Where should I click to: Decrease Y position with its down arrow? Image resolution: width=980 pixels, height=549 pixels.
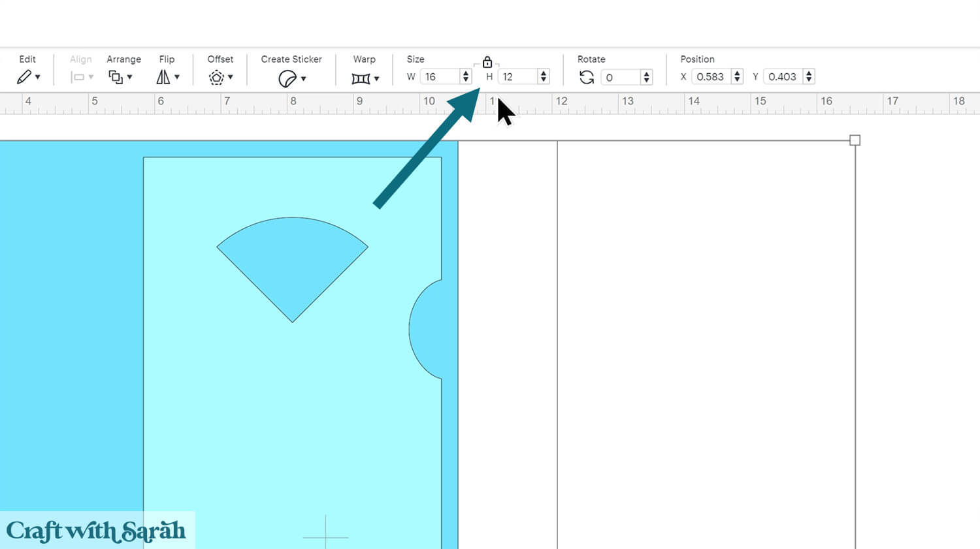click(809, 80)
